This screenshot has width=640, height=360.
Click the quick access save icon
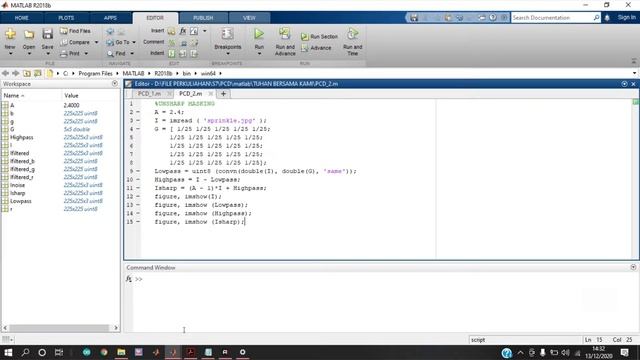click(x=414, y=18)
